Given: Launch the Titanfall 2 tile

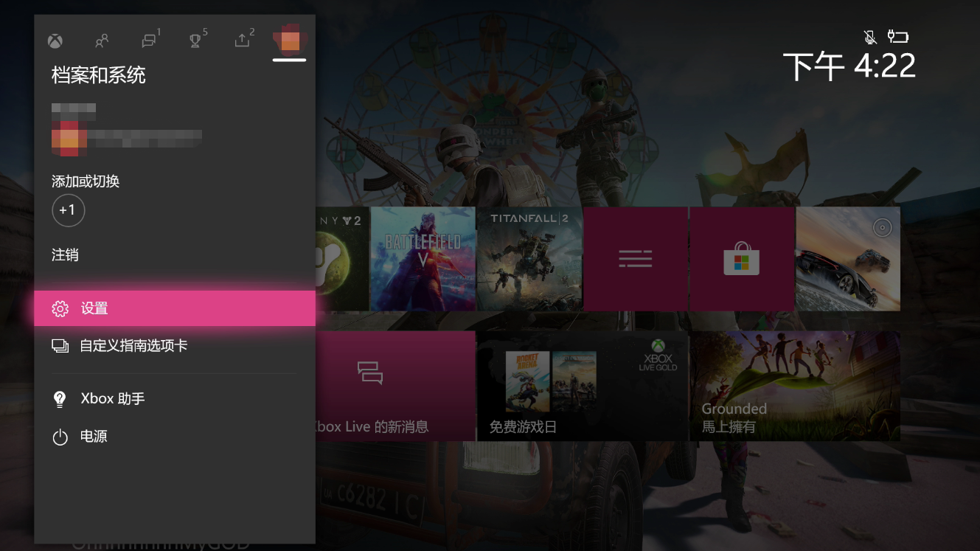Looking at the screenshot, I should [529, 259].
